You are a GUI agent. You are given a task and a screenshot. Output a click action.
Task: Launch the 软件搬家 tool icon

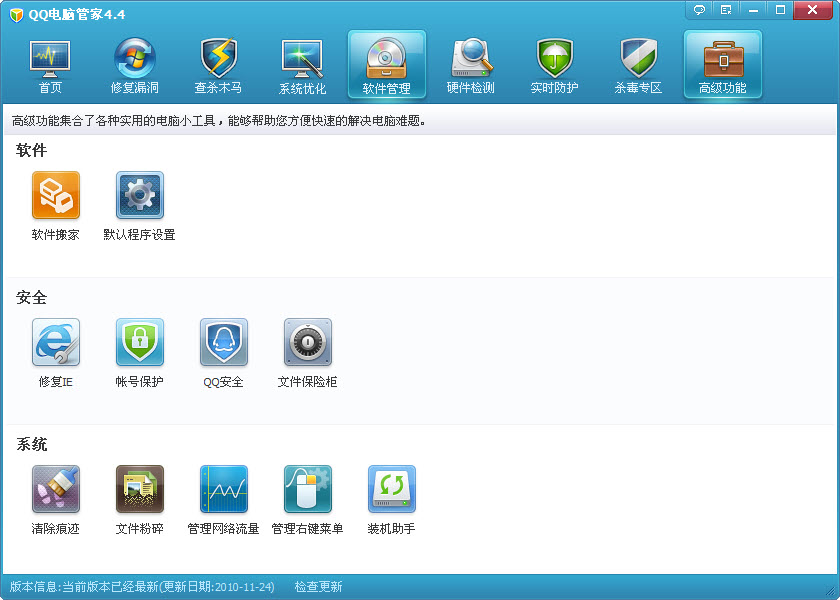56,195
